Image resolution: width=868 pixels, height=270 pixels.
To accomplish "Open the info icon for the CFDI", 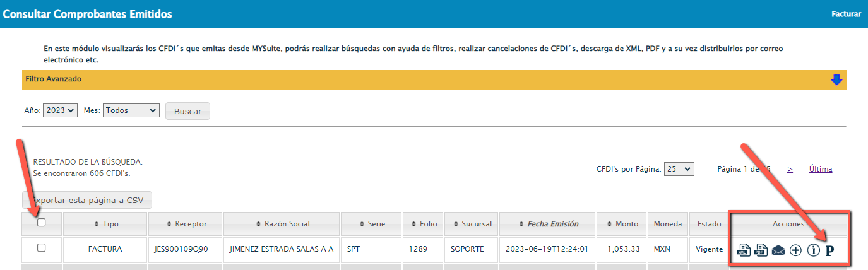I will pyautogui.click(x=813, y=250).
